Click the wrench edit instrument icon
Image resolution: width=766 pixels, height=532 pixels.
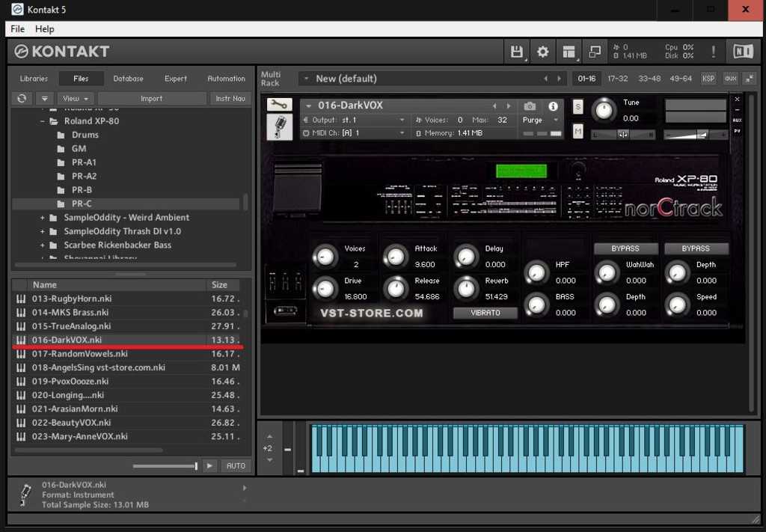click(279, 105)
